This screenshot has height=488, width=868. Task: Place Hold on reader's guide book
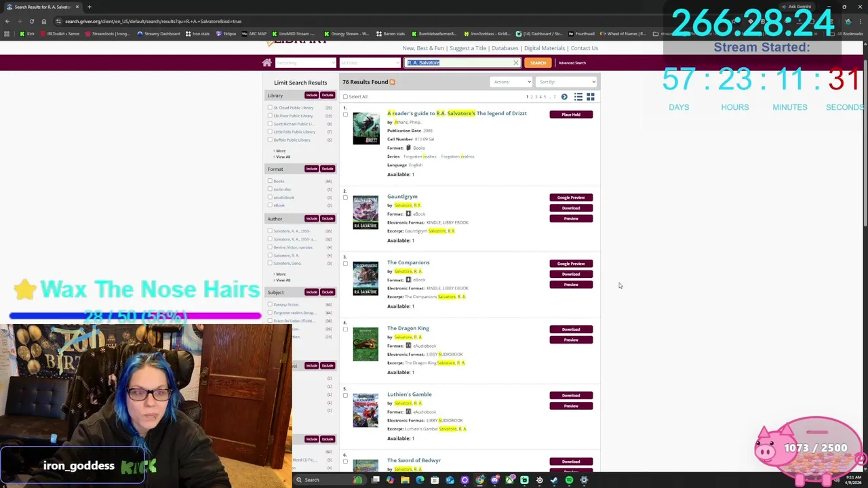[571, 115]
